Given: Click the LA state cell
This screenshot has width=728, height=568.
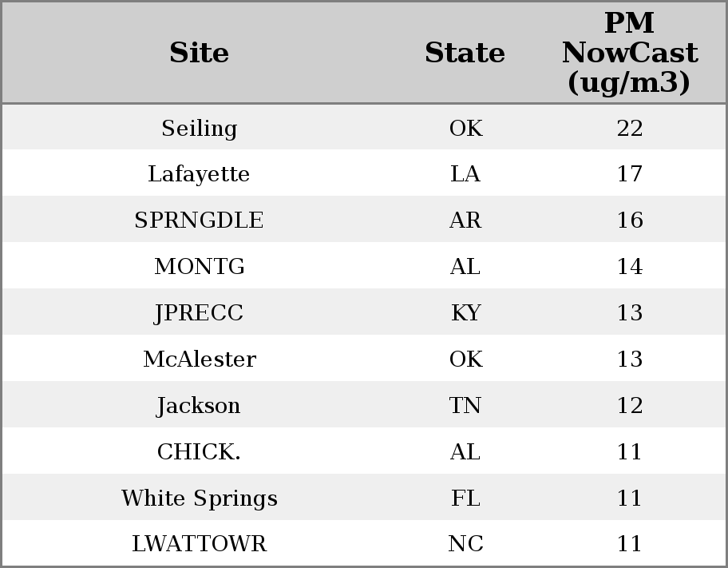Looking at the screenshot, I should coord(465,174).
